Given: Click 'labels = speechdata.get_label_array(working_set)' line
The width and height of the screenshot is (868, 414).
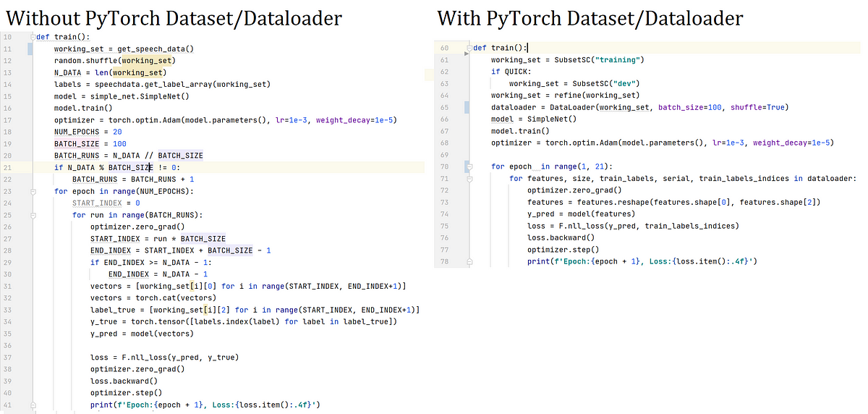Looking at the screenshot, I should coord(162,84).
